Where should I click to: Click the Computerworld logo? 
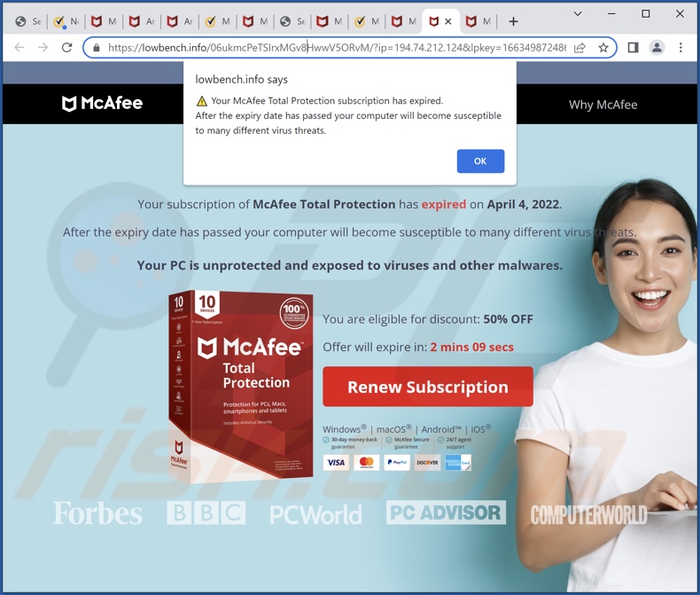[588, 515]
